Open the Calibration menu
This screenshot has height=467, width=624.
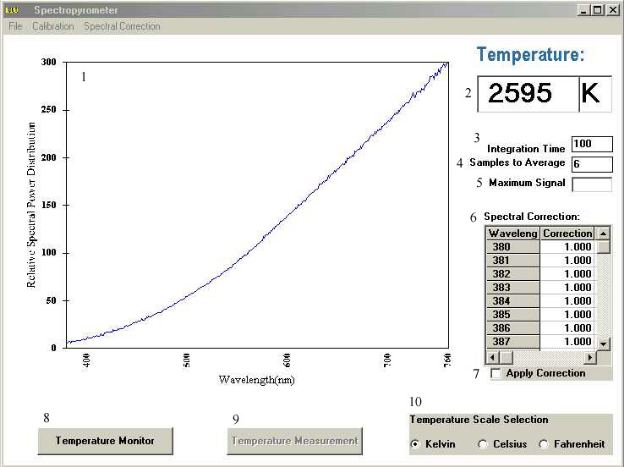pyautogui.click(x=53, y=26)
